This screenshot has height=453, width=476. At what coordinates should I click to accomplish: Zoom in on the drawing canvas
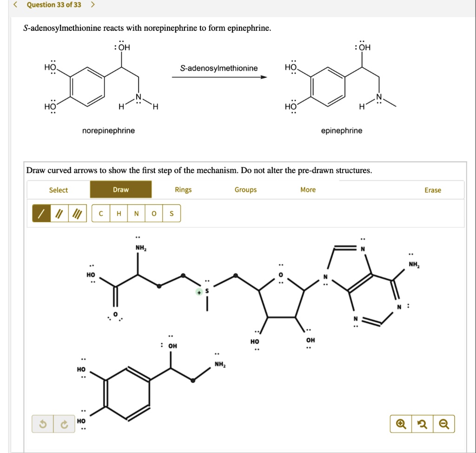(x=401, y=424)
